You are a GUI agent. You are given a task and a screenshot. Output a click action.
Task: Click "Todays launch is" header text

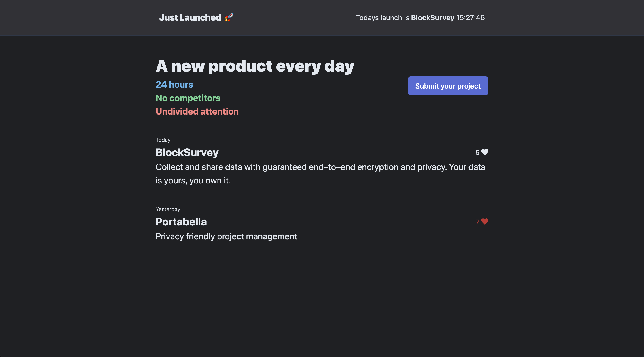click(382, 18)
